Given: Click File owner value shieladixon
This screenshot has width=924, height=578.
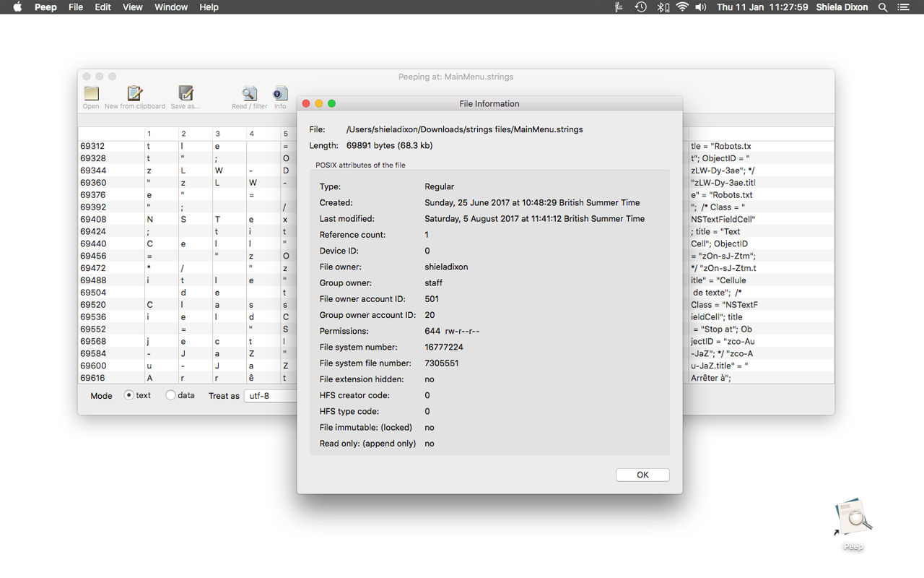Looking at the screenshot, I should click(x=446, y=267).
